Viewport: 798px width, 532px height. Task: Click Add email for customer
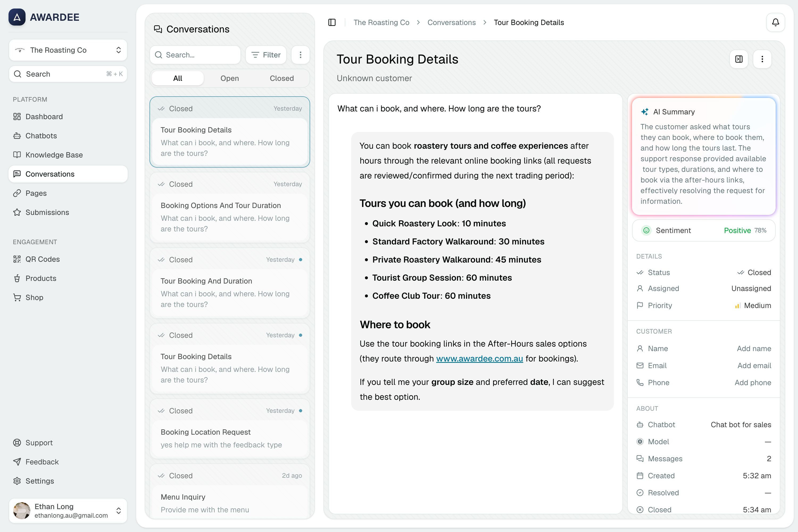click(x=754, y=365)
